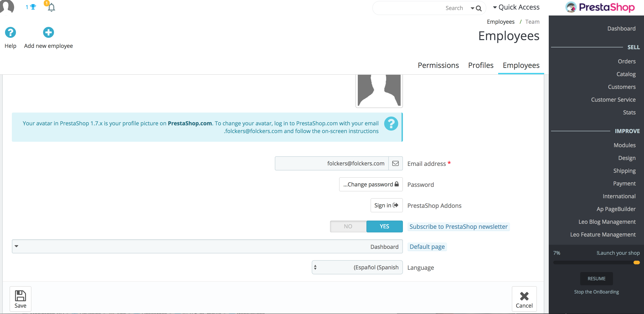This screenshot has height=314, width=644.
Task: Click the search magnifier icon
Action: (479, 8)
